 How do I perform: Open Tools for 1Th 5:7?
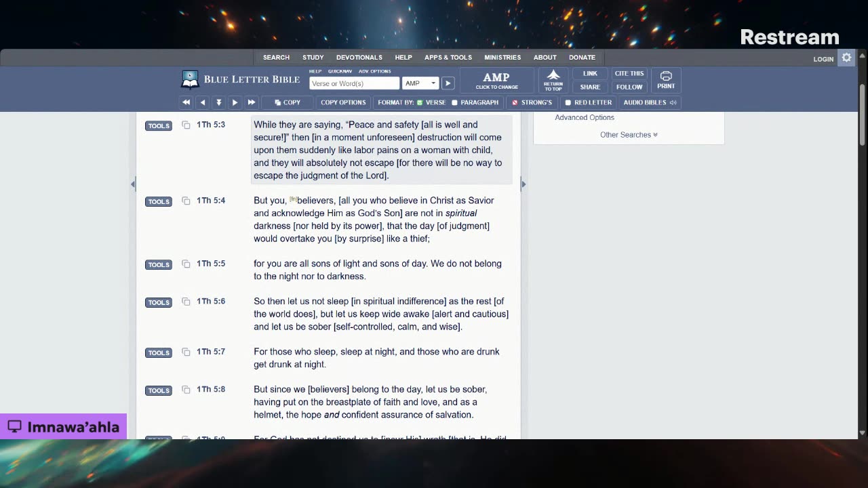159,352
